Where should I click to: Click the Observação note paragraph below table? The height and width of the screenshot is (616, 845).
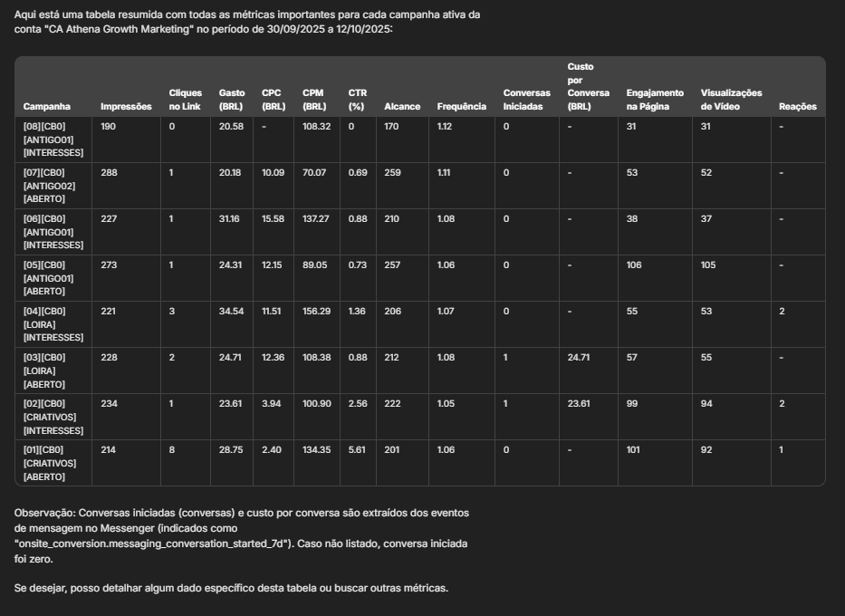[x=242, y=535]
